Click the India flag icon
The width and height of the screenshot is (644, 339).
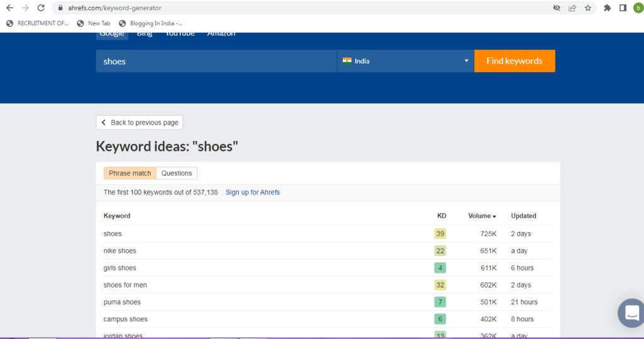click(x=347, y=61)
